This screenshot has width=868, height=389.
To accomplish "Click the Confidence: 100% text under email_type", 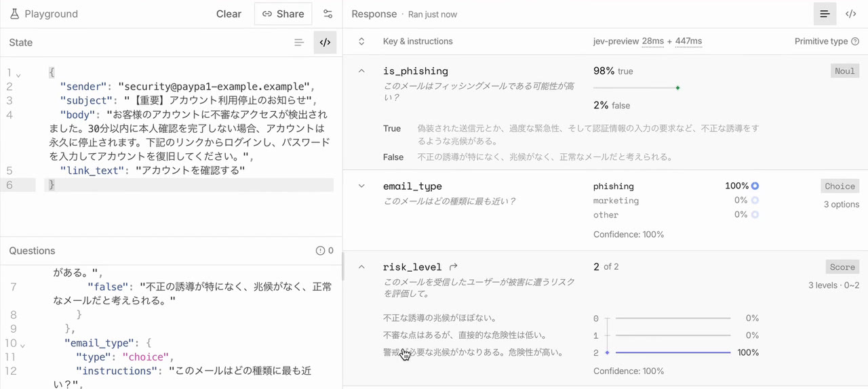I will click(629, 234).
